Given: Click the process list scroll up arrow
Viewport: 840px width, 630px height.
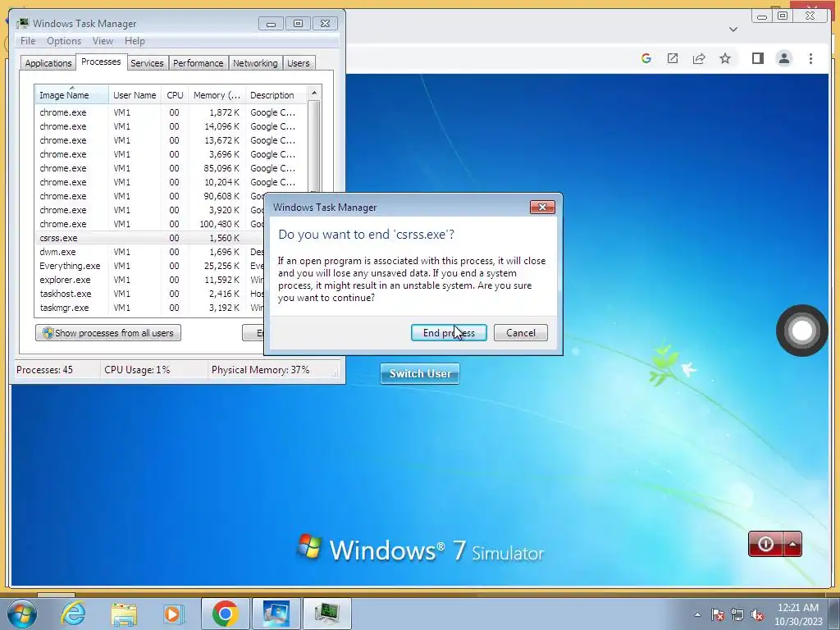Looking at the screenshot, I should coord(314,93).
